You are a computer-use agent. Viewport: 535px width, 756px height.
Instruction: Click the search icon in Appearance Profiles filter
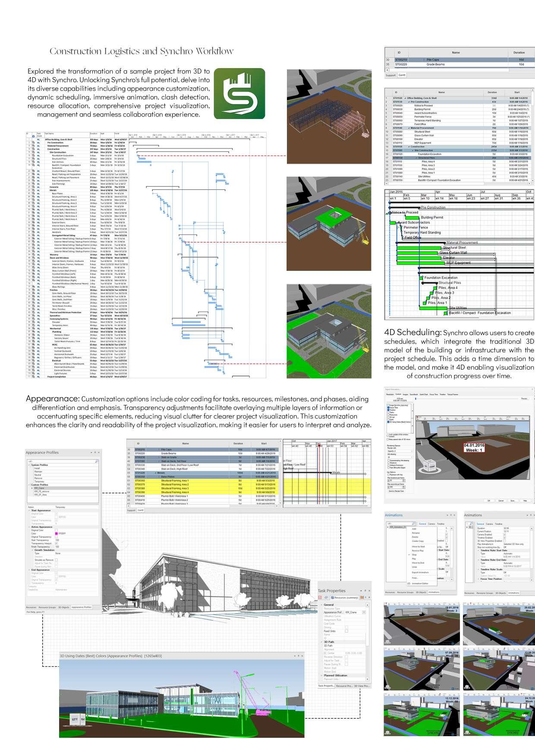coord(97,461)
